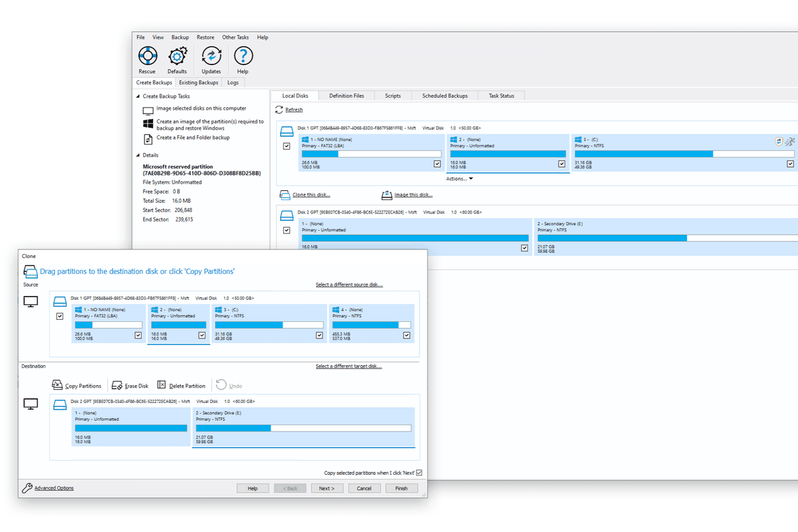The width and height of the screenshot is (798, 532).
Task: Toggle Disk 2 checkbox in main window
Action: click(287, 230)
